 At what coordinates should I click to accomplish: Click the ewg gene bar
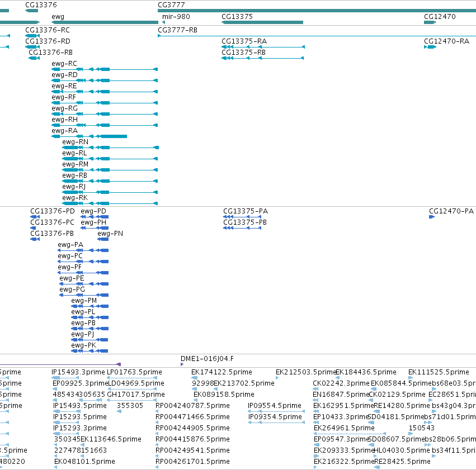pos(105,22)
